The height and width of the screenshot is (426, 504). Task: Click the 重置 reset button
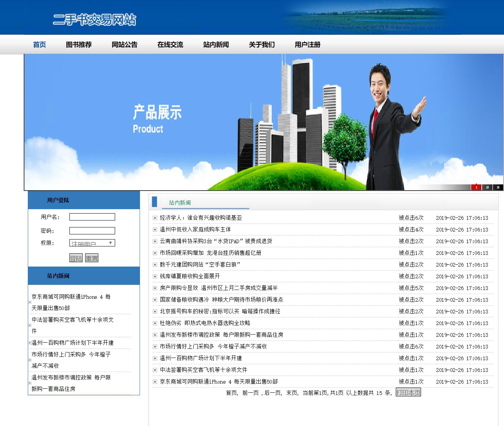click(x=91, y=258)
